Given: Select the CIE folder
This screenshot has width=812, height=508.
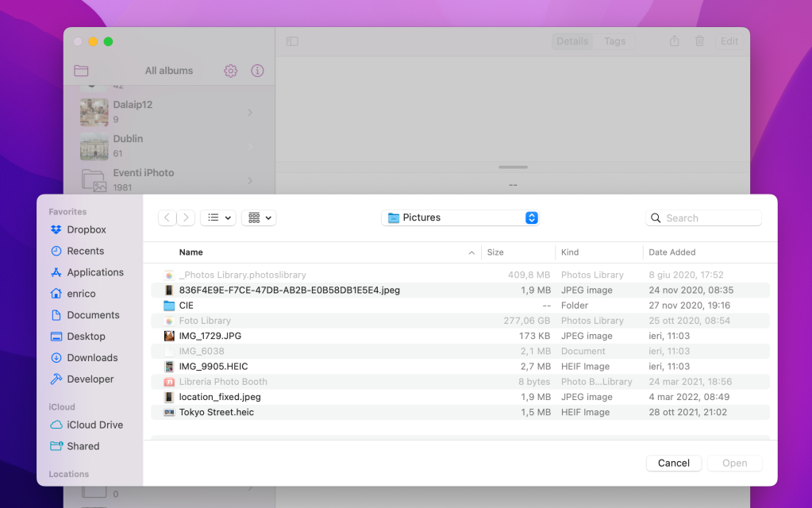Looking at the screenshot, I should (x=186, y=306).
